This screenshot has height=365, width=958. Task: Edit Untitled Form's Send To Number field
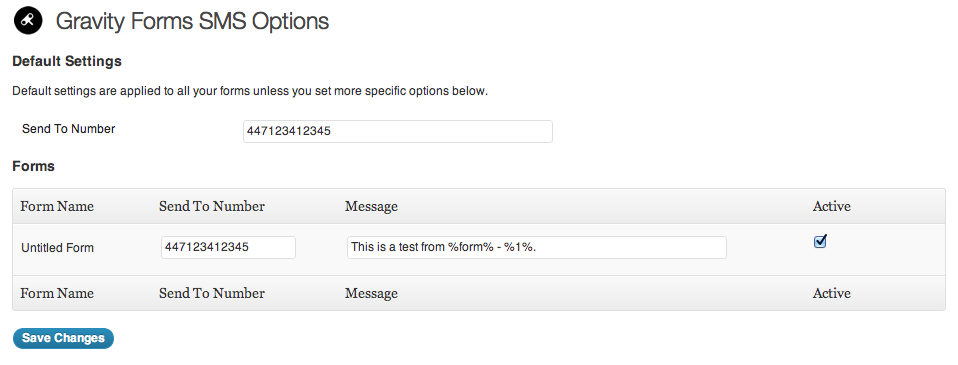pos(229,247)
